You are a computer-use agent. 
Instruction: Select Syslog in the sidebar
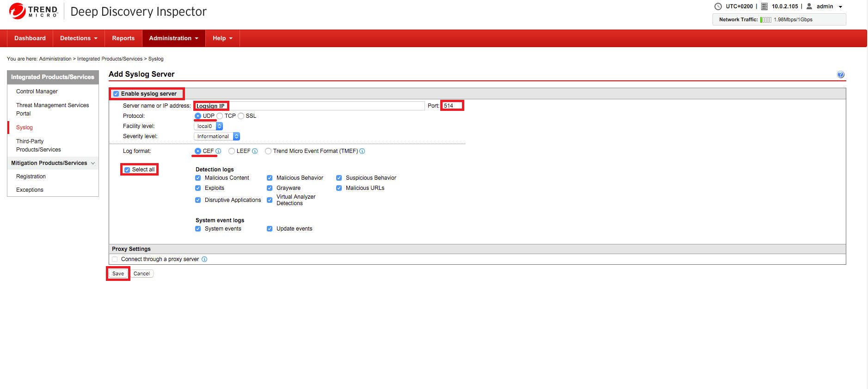(x=25, y=128)
